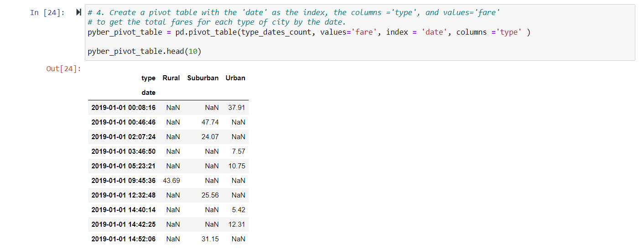Click row index 2019-01-01 09:45:36

point(124,181)
